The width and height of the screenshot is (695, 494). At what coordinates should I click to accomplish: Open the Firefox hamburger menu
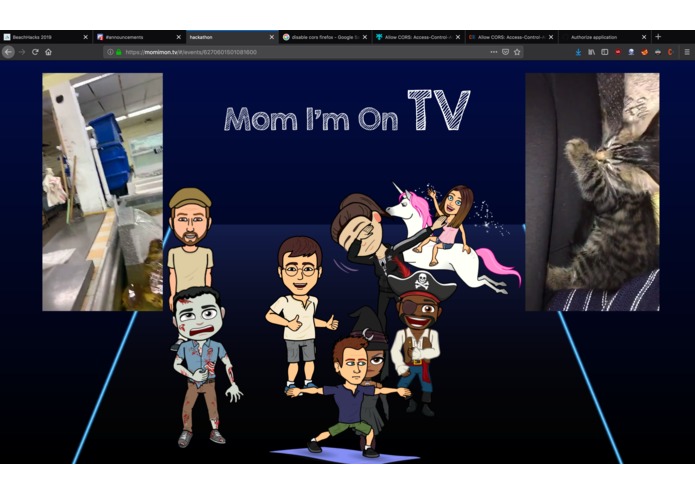point(687,52)
